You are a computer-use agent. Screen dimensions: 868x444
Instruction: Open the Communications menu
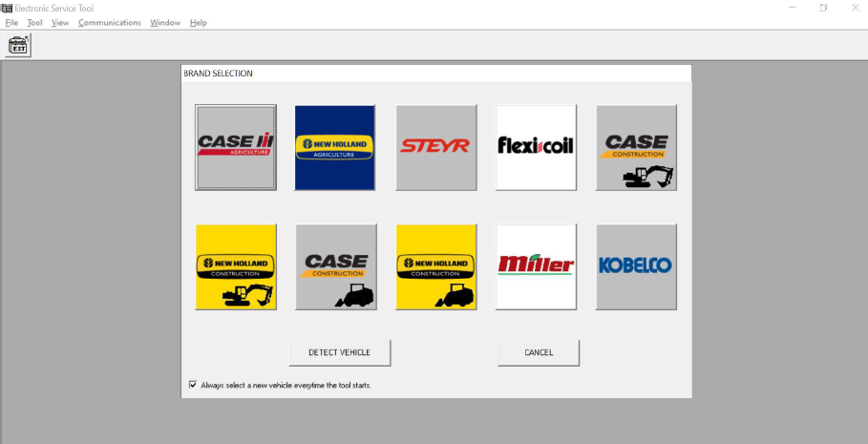click(x=110, y=23)
